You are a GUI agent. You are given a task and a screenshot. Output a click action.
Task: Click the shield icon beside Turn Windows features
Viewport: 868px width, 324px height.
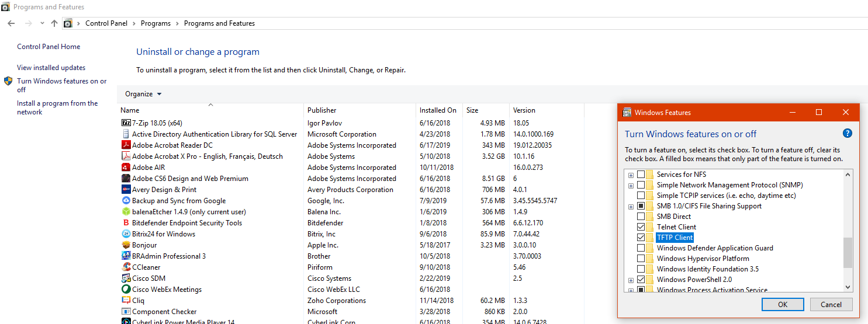pyautogui.click(x=8, y=81)
